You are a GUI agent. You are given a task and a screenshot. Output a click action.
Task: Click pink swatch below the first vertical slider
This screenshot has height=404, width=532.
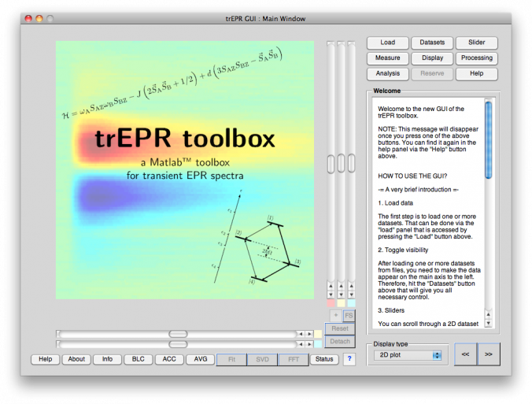pos(331,303)
